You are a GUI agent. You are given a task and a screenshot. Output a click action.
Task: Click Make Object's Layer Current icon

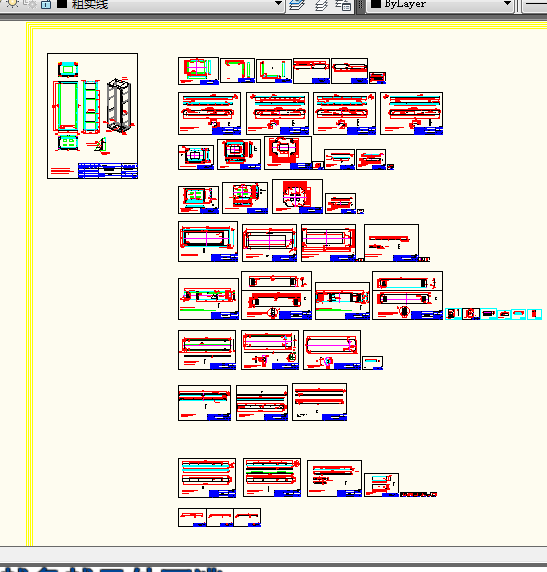pyautogui.click(x=297, y=5)
